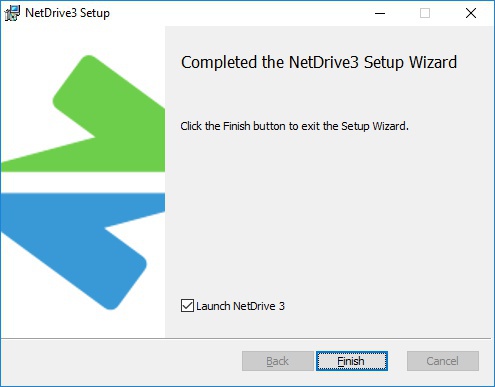Screen dimensions: 495x387
Task: Click the empty gray area below the instruction text
Action: [x=328, y=213]
